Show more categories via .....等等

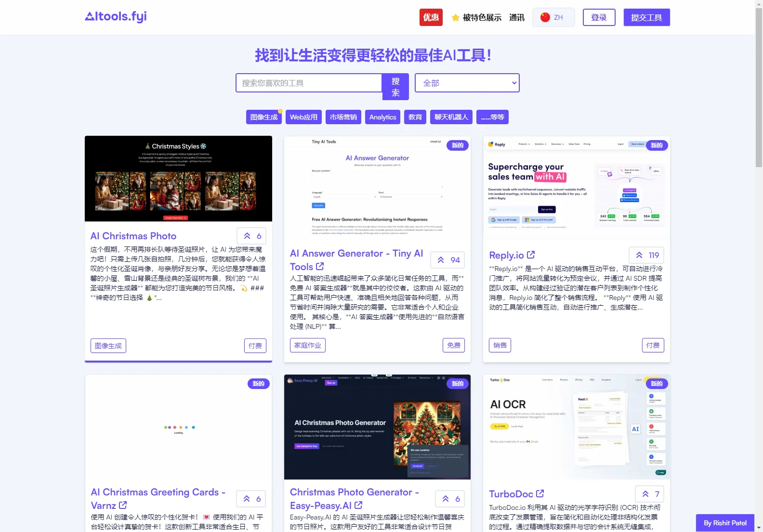pyautogui.click(x=492, y=117)
